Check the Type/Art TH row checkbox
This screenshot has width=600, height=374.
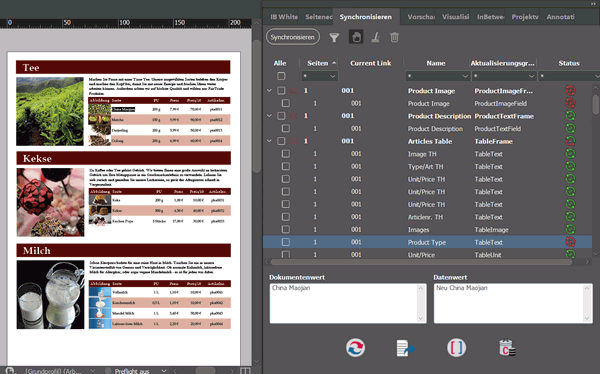(285, 167)
